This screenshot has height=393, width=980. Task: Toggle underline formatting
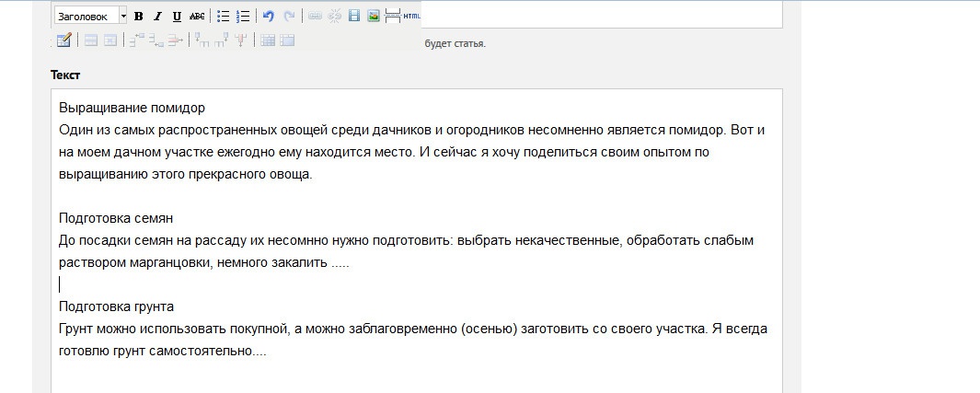(x=177, y=17)
